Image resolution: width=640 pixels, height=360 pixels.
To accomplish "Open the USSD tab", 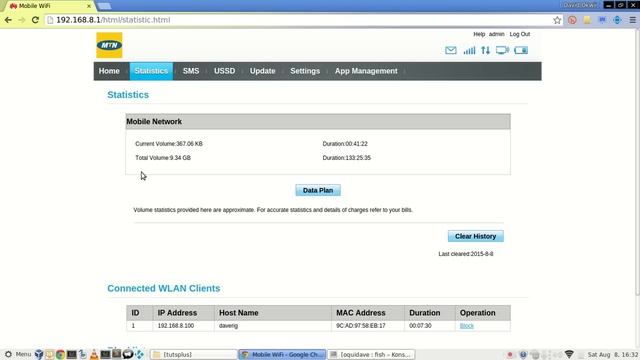I will pos(224,71).
